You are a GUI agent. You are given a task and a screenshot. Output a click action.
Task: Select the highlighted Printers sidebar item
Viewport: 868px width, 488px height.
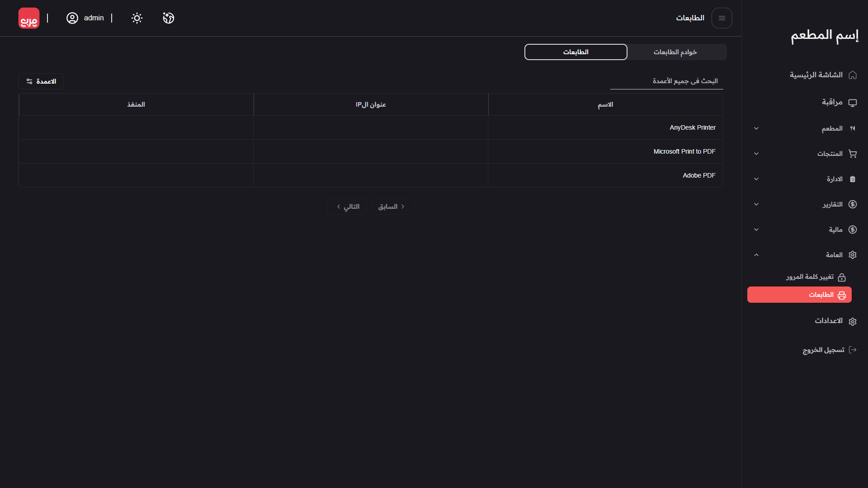(799, 295)
